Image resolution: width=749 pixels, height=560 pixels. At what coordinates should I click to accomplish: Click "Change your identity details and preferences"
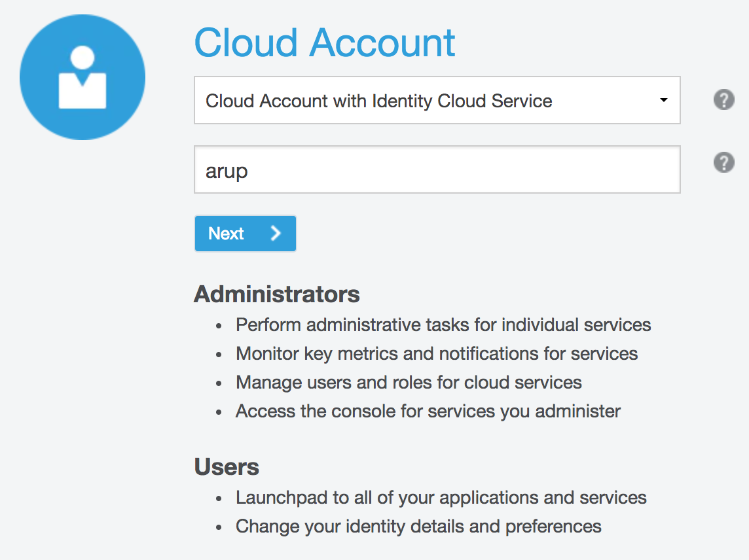(x=418, y=526)
